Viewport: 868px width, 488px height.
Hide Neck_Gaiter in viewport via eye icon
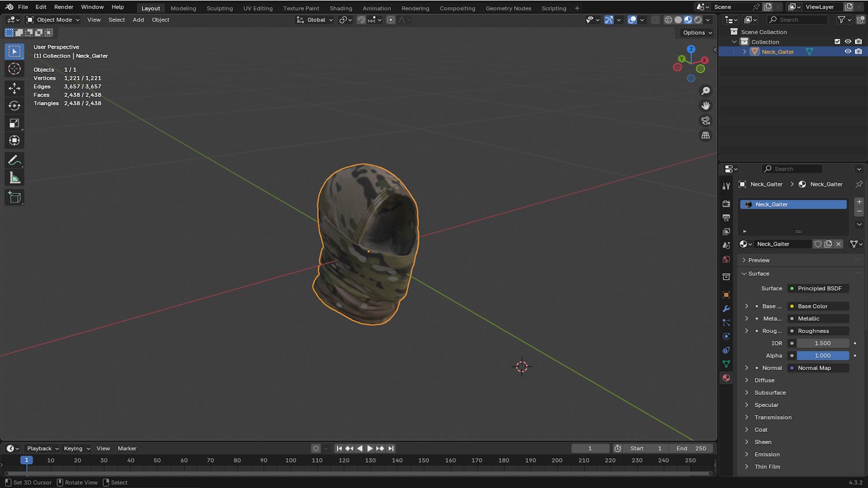pos(848,52)
